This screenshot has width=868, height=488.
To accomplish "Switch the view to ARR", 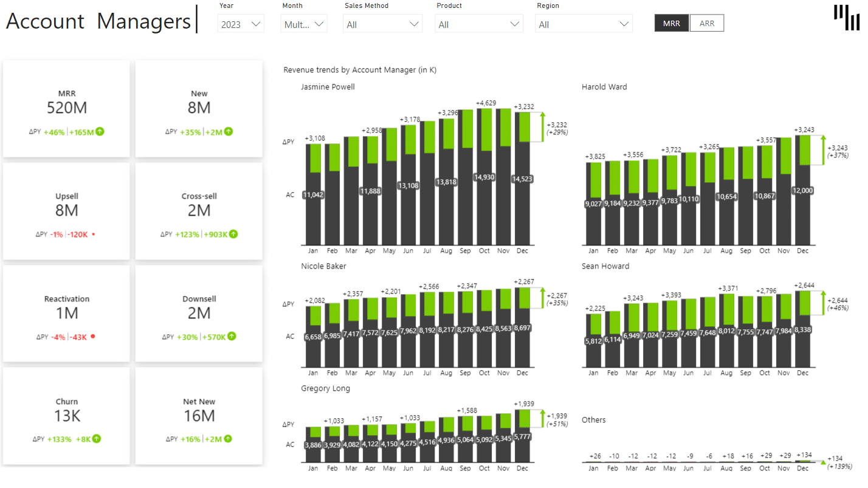I will (707, 22).
